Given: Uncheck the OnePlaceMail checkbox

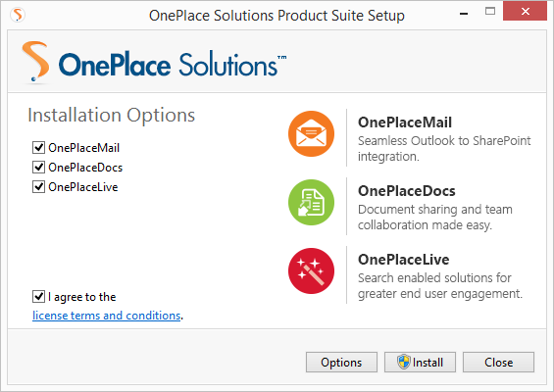Looking at the screenshot, I should [x=38, y=147].
